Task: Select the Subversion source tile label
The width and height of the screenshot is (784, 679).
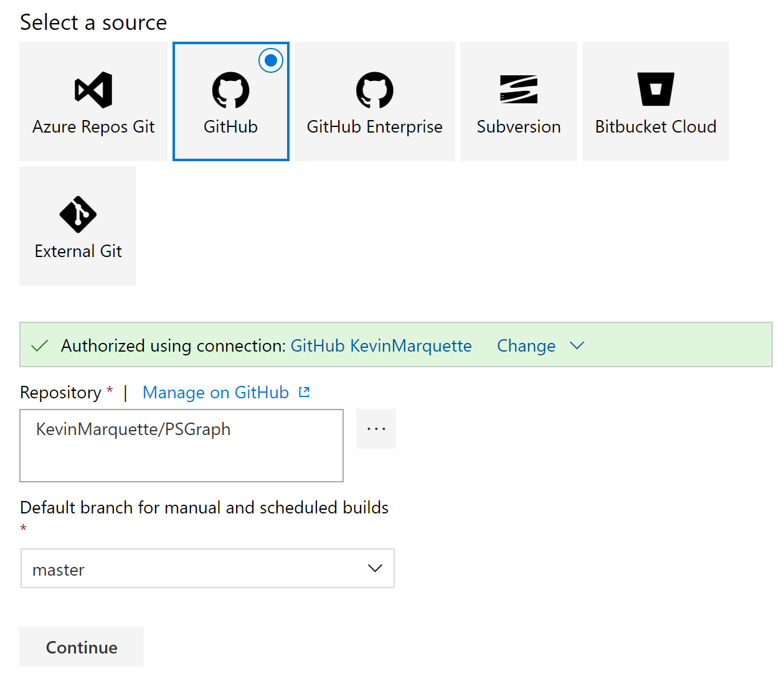Action: [519, 127]
